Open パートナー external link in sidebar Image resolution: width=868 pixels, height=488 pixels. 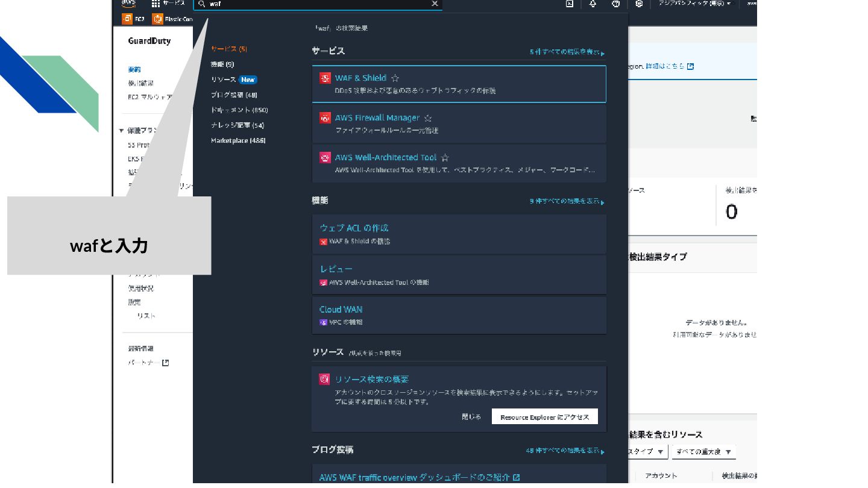pos(148,363)
